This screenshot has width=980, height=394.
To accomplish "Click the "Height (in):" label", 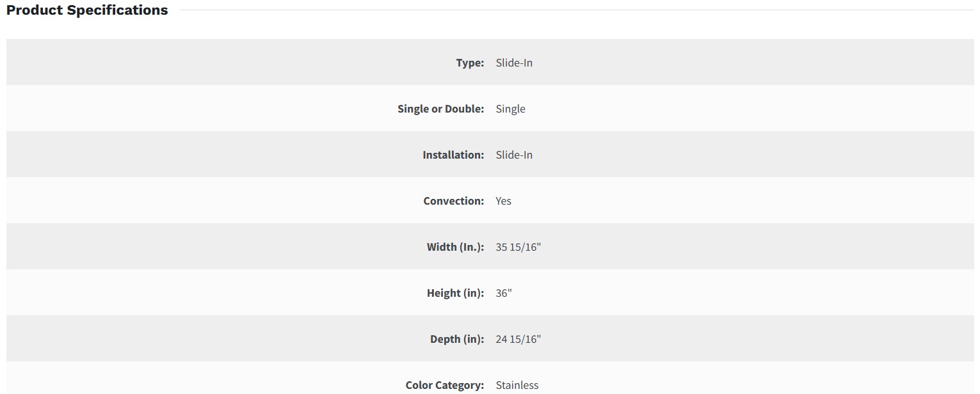I will (455, 293).
